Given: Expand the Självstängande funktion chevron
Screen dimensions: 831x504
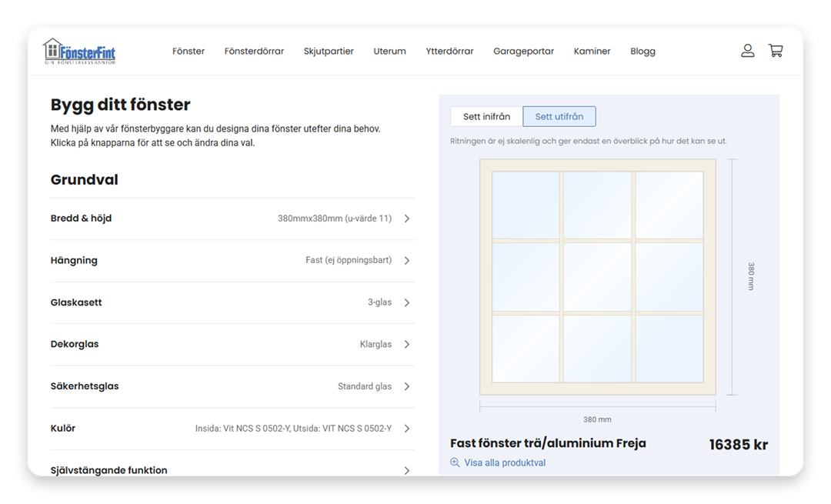Looking at the screenshot, I should (406, 470).
